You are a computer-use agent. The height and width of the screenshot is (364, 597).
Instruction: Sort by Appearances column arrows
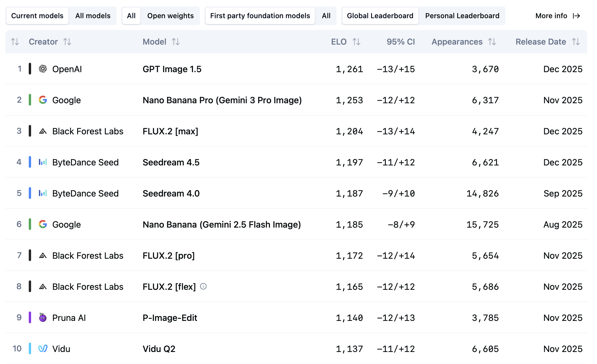pos(492,42)
